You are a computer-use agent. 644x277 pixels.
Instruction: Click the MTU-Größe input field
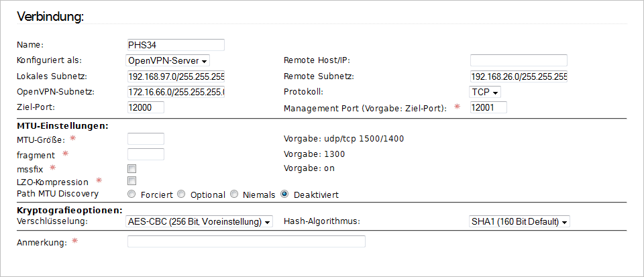(x=146, y=139)
